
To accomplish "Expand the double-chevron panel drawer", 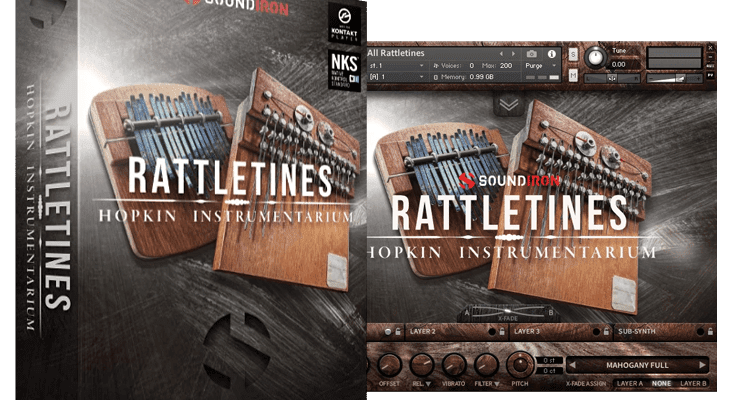I will tap(508, 105).
